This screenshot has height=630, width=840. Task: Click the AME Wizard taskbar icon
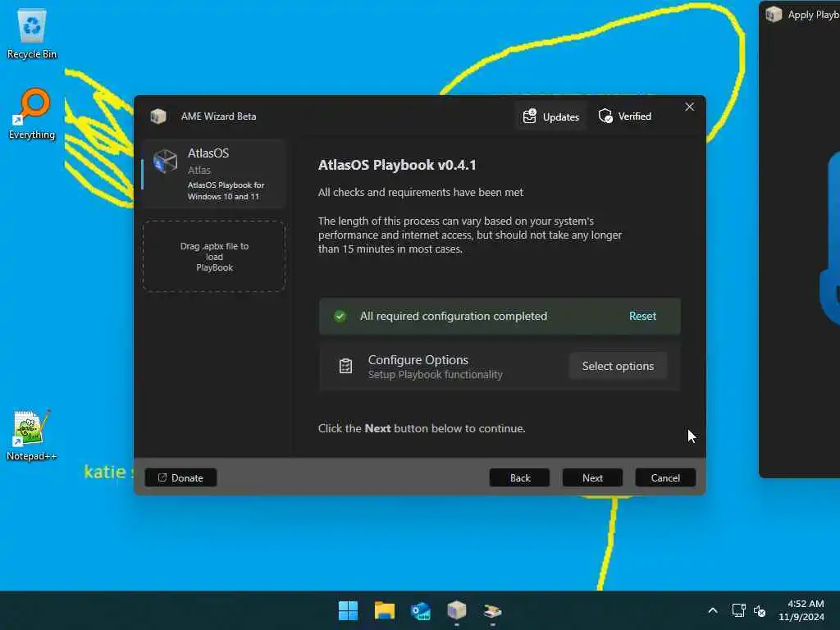coord(456,610)
